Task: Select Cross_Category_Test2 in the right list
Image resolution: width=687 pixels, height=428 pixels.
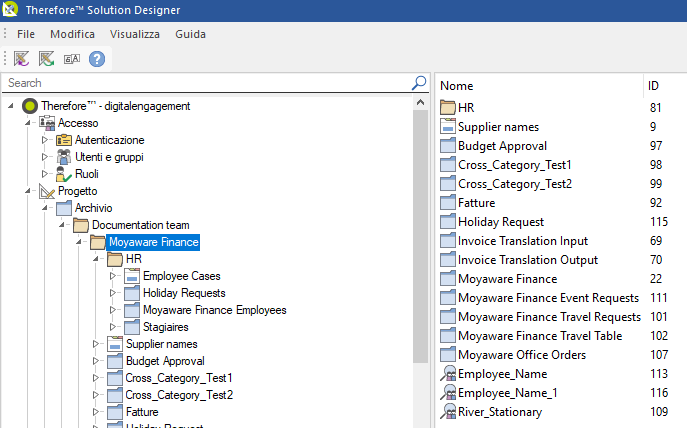Action: point(515,184)
